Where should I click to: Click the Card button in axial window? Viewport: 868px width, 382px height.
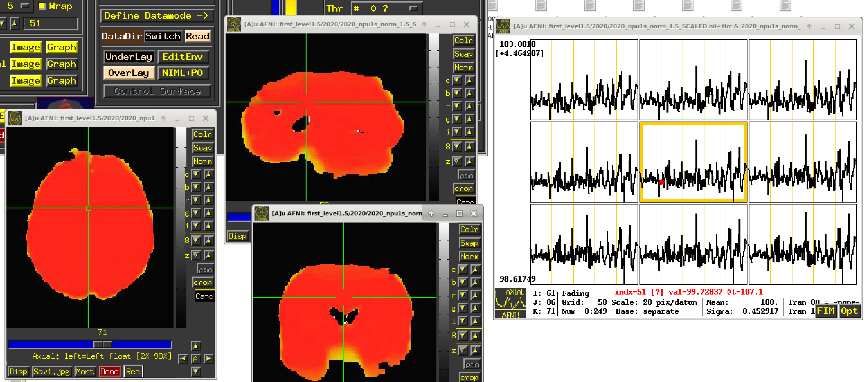tap(204, 296)
